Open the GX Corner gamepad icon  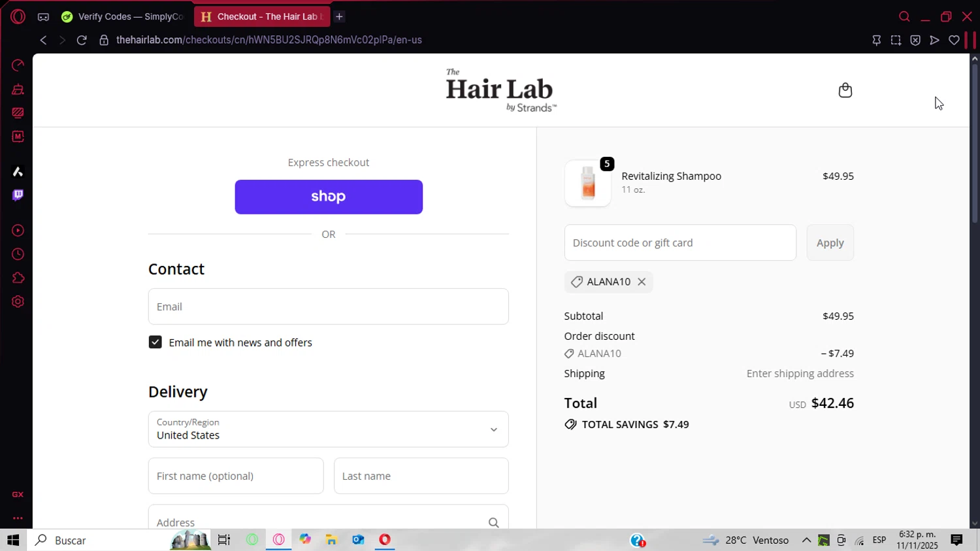(43, 17)
